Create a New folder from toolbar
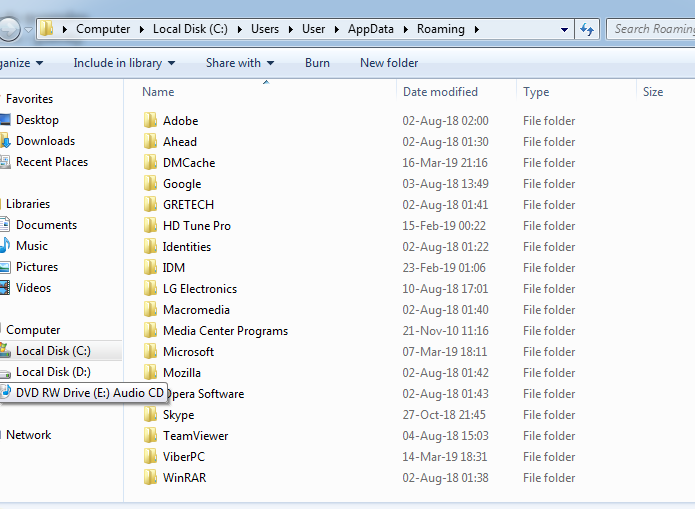Screen dimensions: 695x509 [389, 63]
